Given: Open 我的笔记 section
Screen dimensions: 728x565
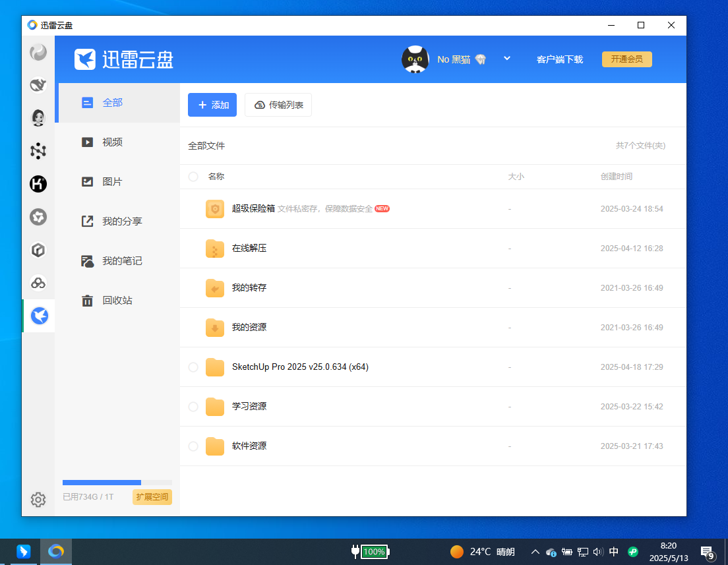Looking at the screenshot, I should (x=119, y=261).
